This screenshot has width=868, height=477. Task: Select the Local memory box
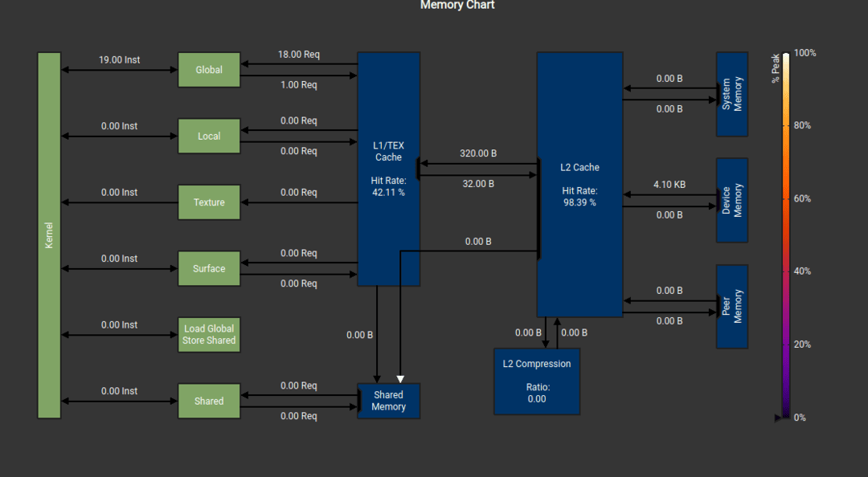(x=209, y=137)
